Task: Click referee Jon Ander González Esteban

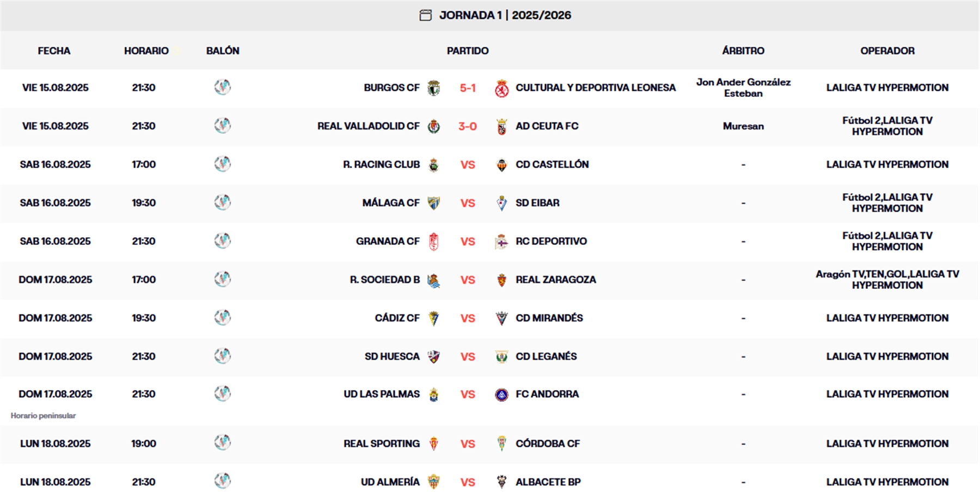Action: click(744, 88)
